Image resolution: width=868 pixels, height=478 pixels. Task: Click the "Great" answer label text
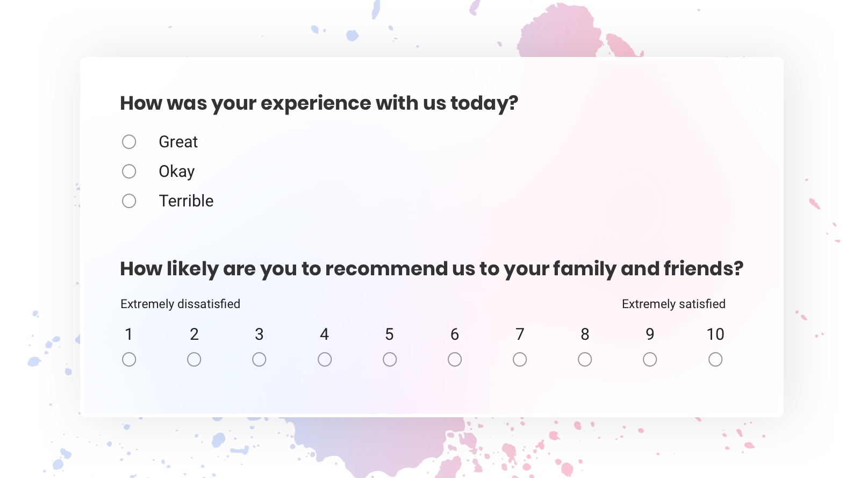[178, 141]
